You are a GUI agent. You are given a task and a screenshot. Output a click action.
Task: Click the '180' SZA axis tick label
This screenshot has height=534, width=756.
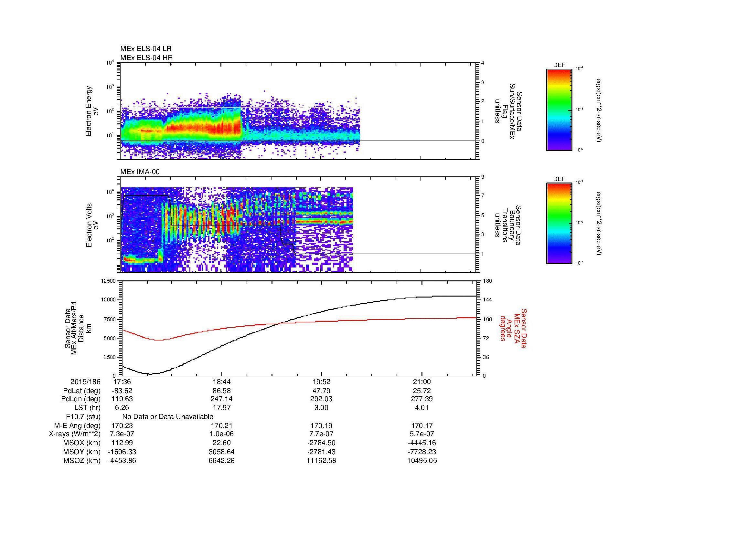(x=487, y=281)
